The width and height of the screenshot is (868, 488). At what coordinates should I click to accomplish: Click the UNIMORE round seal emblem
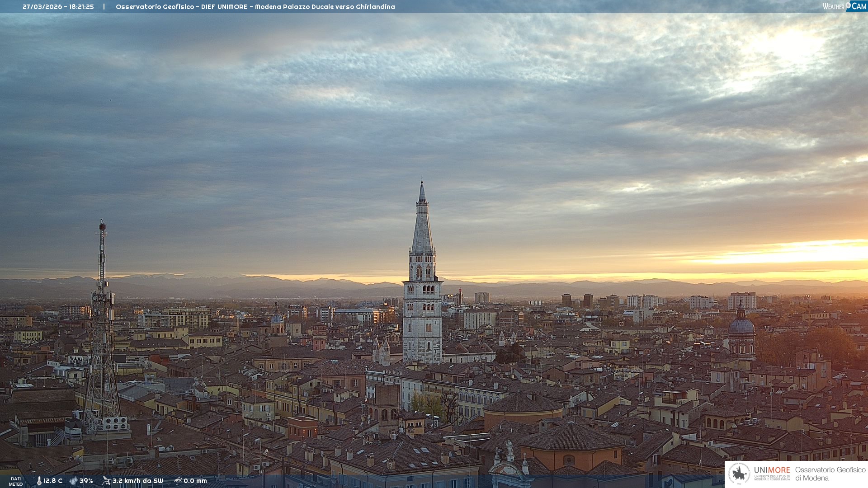[x=739, y=474]
